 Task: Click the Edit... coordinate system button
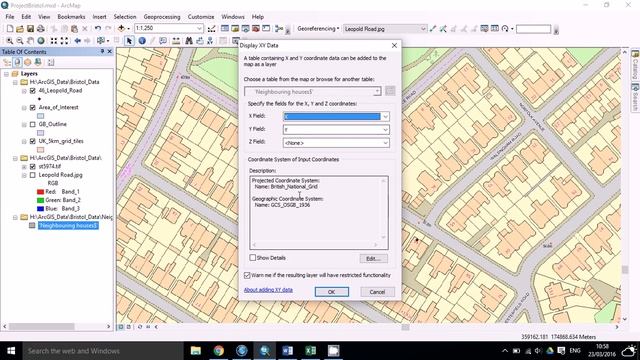373,259
